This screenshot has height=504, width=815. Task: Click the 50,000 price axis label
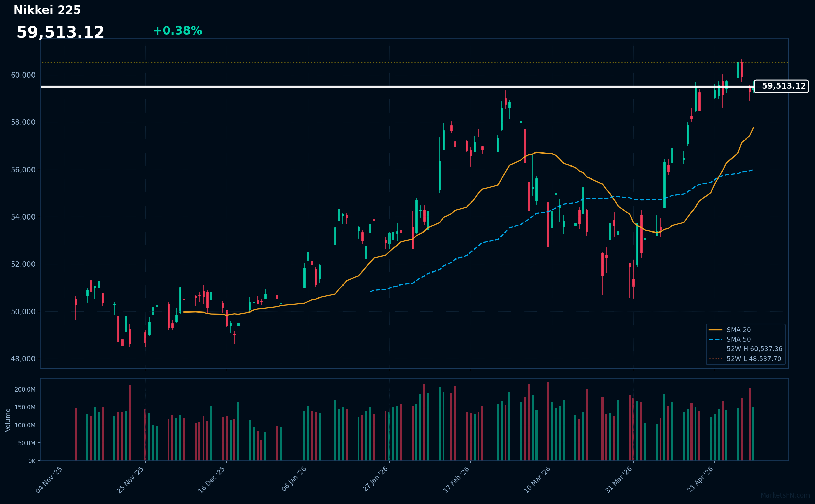coord(23,312)
